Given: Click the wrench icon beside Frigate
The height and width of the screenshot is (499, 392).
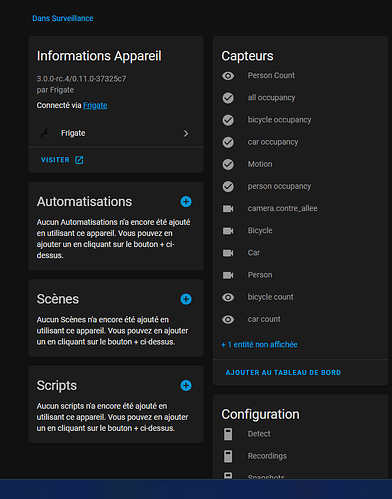Looking at the screenshot, I should tap(45, 133).
